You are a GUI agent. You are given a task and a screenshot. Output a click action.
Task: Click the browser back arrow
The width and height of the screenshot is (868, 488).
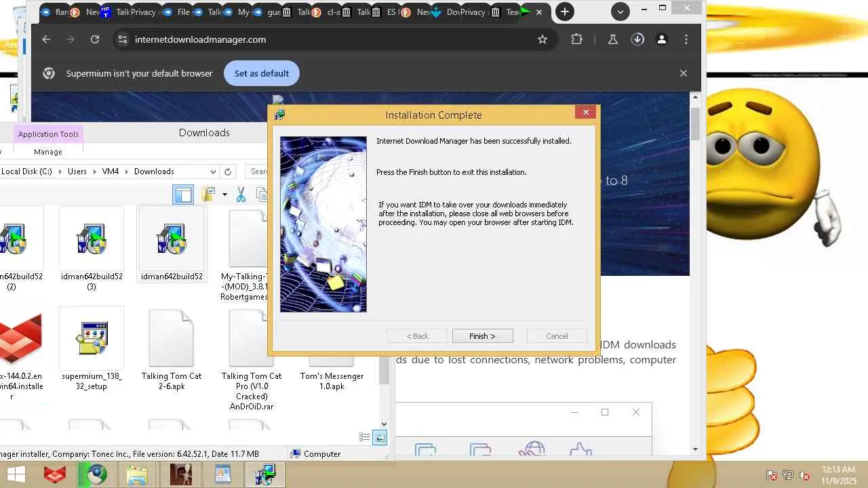point(46,39)
